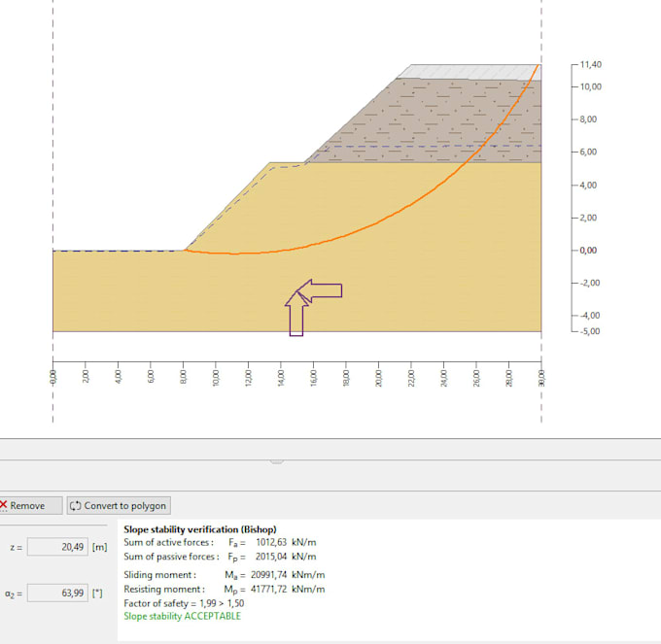Click the active forces value 1012,63

pyautogui.click(x=271, y=542)
